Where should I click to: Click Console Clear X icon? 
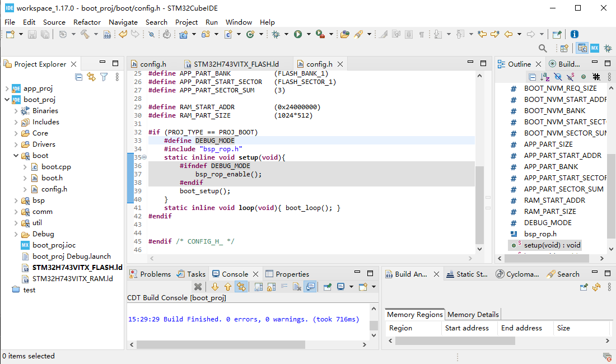click(x=198, y=287)
